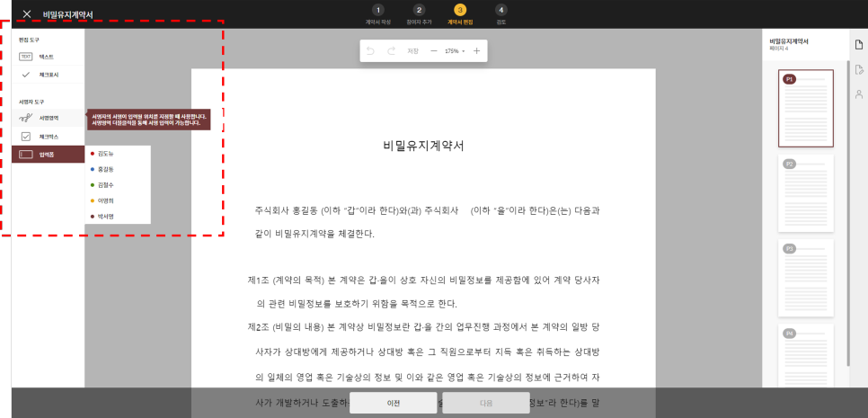Go to step 1 계약서 작성
This screenshot has width=868, height=418.
click(x=377, y=14)
